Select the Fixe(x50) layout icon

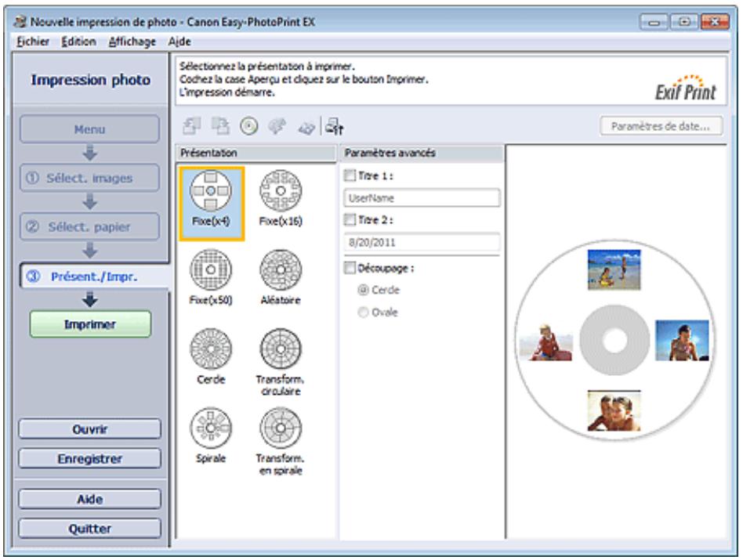click(211, 270)
